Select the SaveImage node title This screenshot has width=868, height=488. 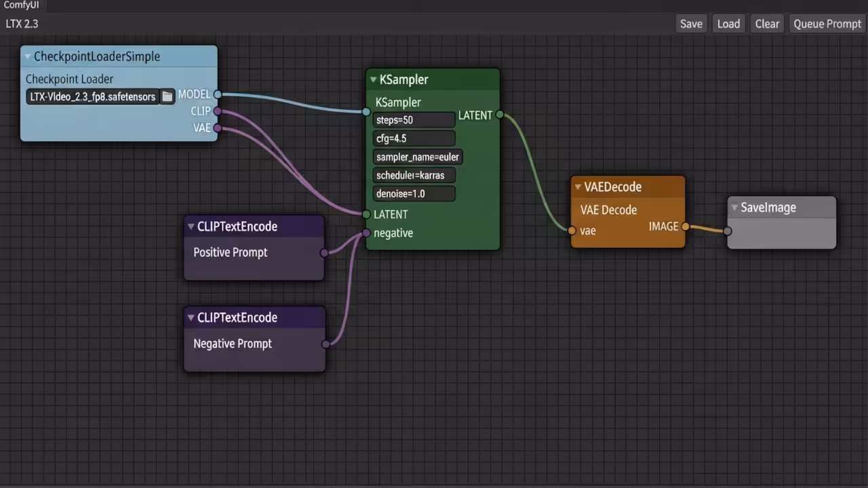point(768,208)
